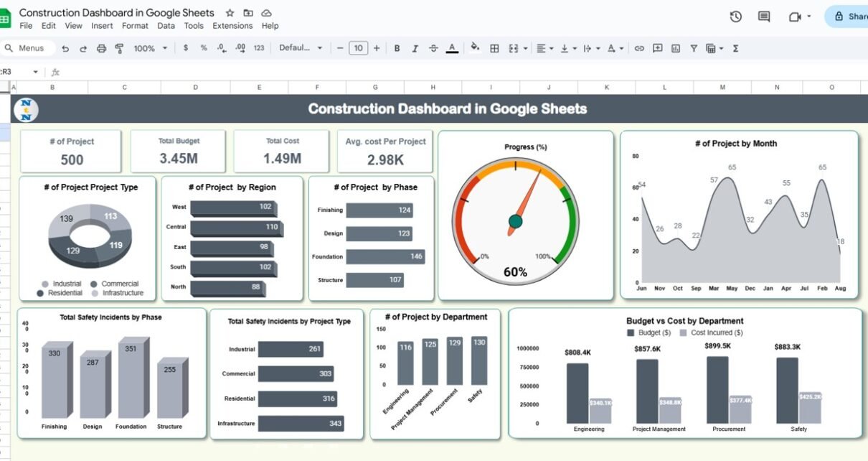Click the font size field showing 10
This screenshot has width=868, height=461.
[x=358, y=48]
